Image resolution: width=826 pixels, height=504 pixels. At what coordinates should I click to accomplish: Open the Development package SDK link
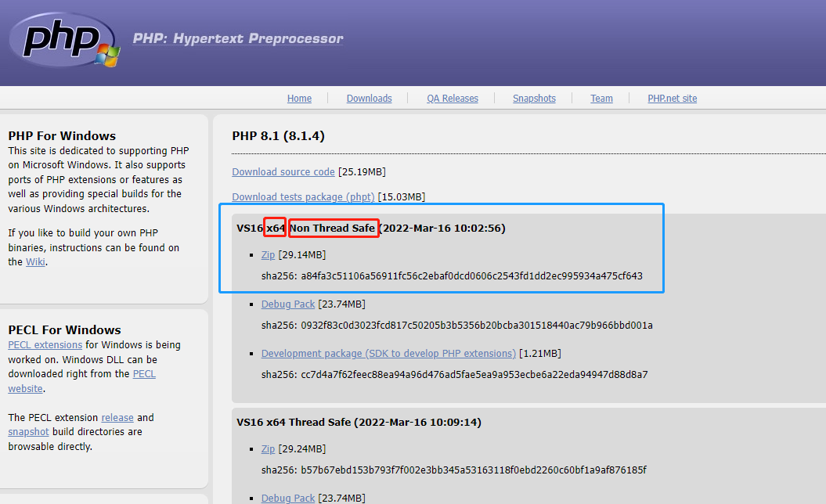pyautogui.click(x=388, y=354)
